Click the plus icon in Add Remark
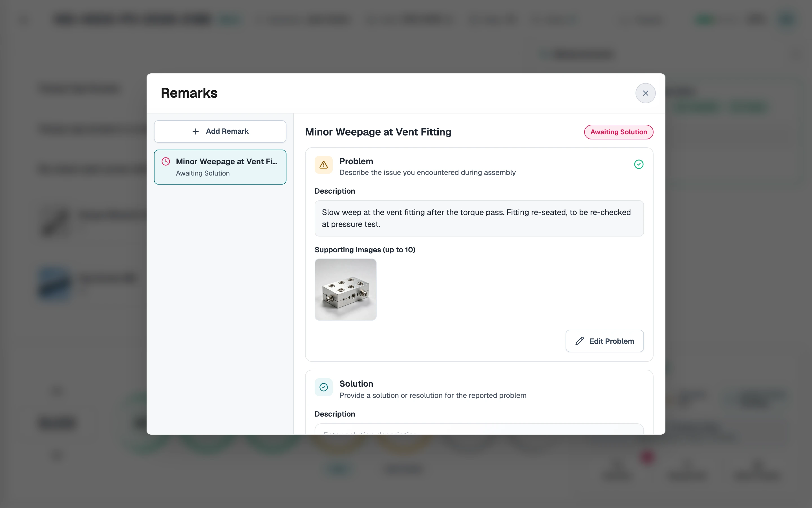 tap(196, 131)
